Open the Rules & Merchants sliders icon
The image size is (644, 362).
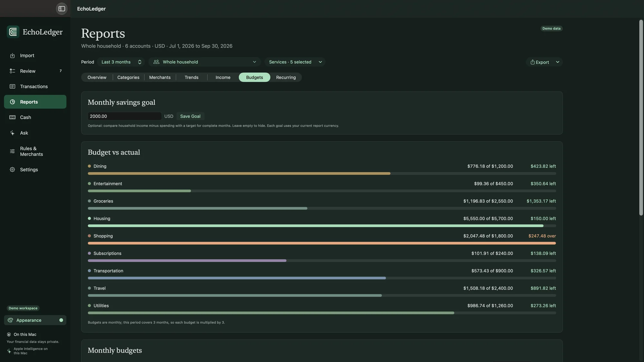point(12,151)
